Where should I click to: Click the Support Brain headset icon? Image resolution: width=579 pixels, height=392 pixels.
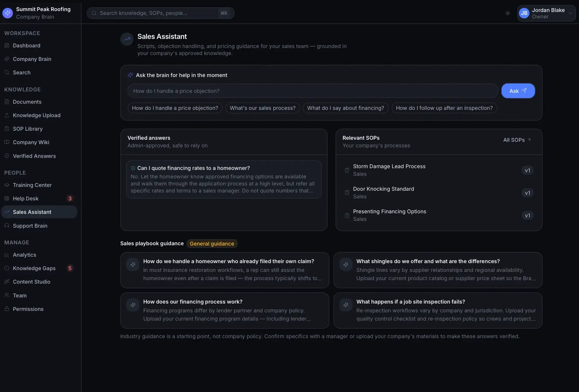click(7, 226)
